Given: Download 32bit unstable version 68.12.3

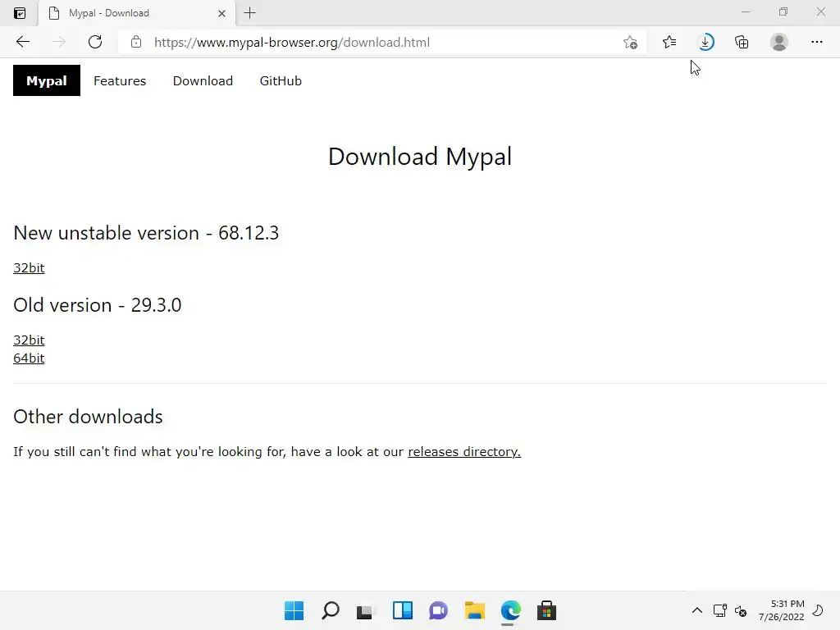Looking at the screenshot, I should 29,268.
